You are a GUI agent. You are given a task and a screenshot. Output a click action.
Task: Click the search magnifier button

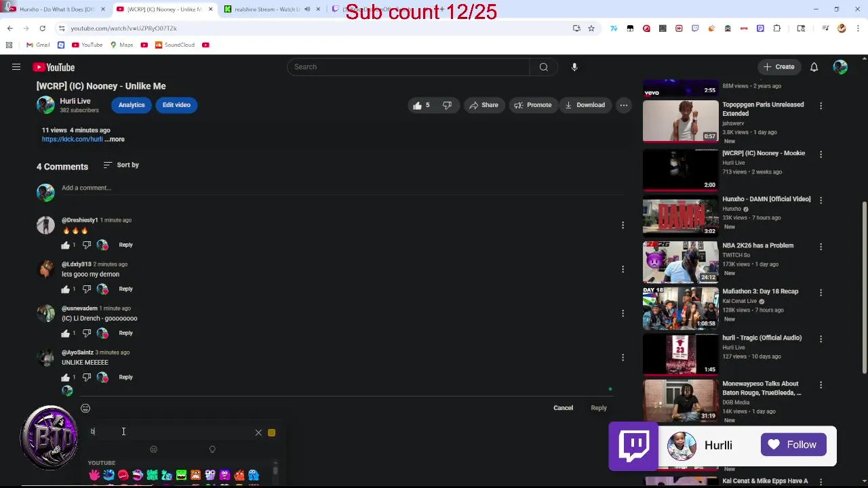543,67
